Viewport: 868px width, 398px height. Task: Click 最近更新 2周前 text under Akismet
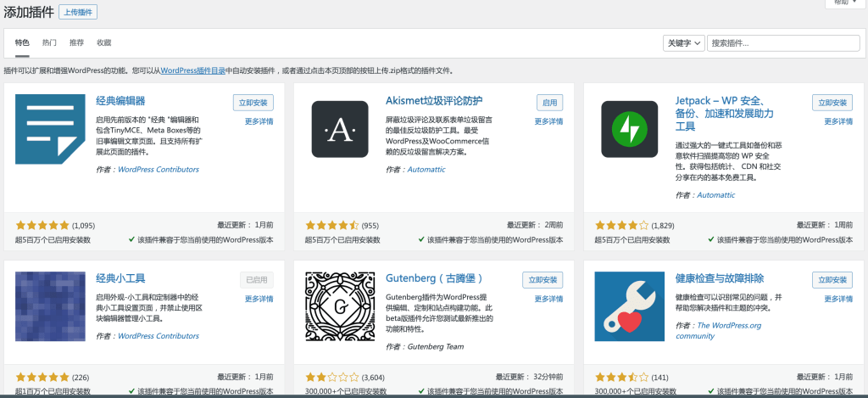(x=536, y=226)
